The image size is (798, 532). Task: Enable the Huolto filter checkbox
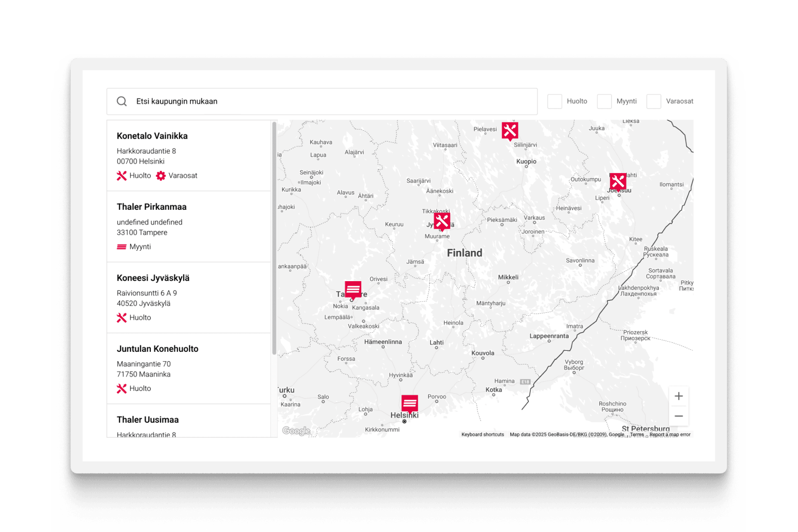tap(554, 101)
